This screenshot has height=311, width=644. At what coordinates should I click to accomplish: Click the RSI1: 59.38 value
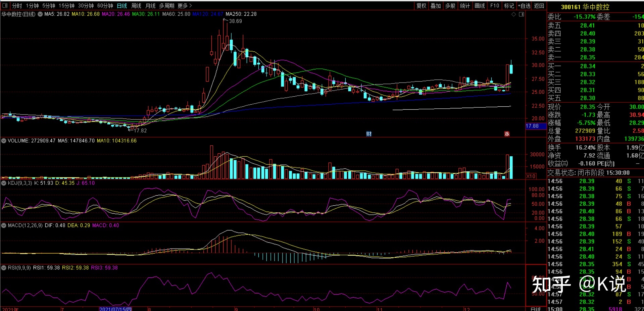click(46, 268)
